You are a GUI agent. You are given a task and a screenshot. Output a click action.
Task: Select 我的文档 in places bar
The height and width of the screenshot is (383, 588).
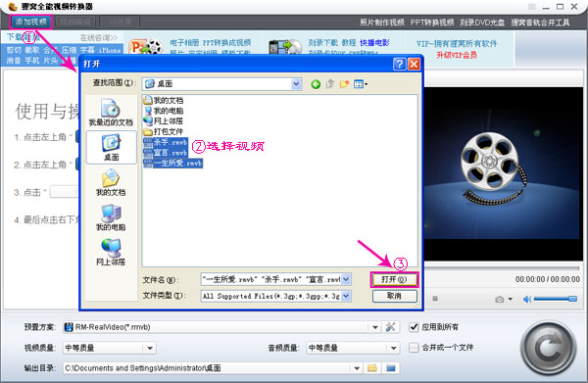111,182
